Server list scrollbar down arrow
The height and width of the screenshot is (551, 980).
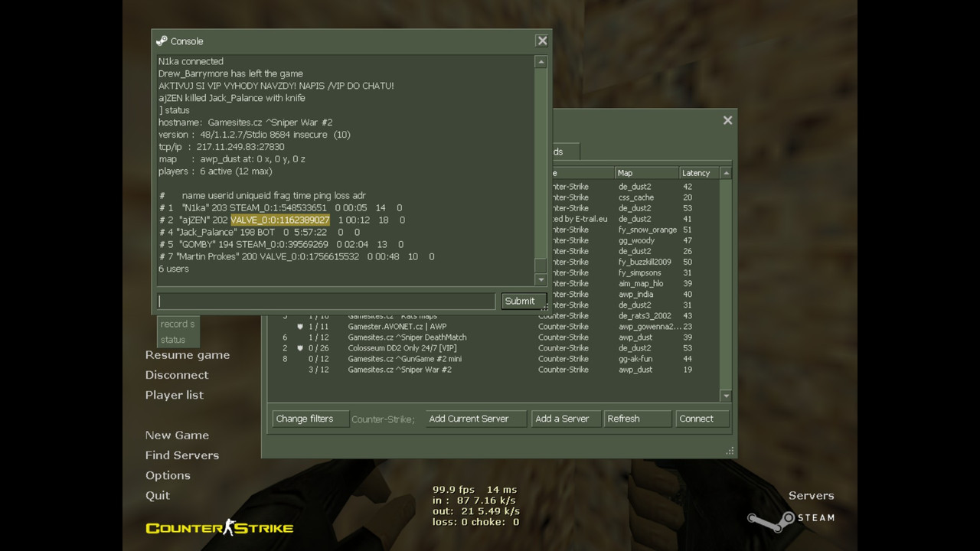pos(726,396)
